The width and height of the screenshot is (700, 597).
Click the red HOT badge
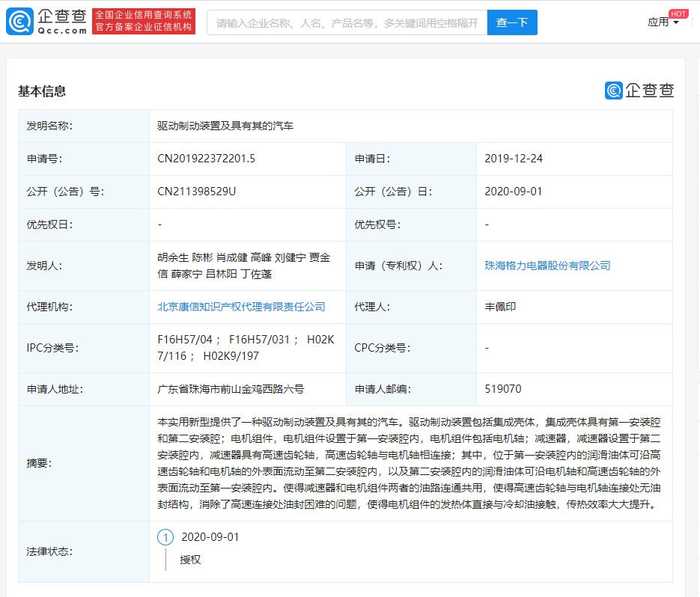[x=678, y=13]
